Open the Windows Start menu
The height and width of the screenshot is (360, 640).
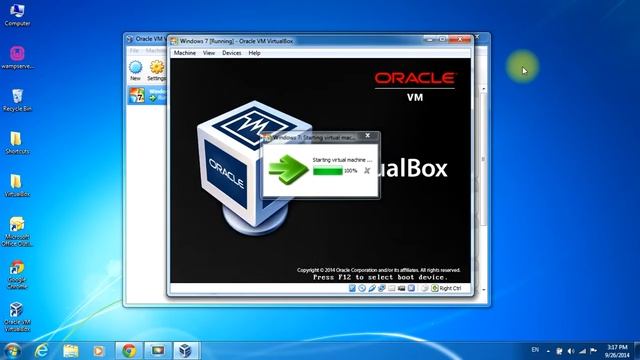[13, 351]
